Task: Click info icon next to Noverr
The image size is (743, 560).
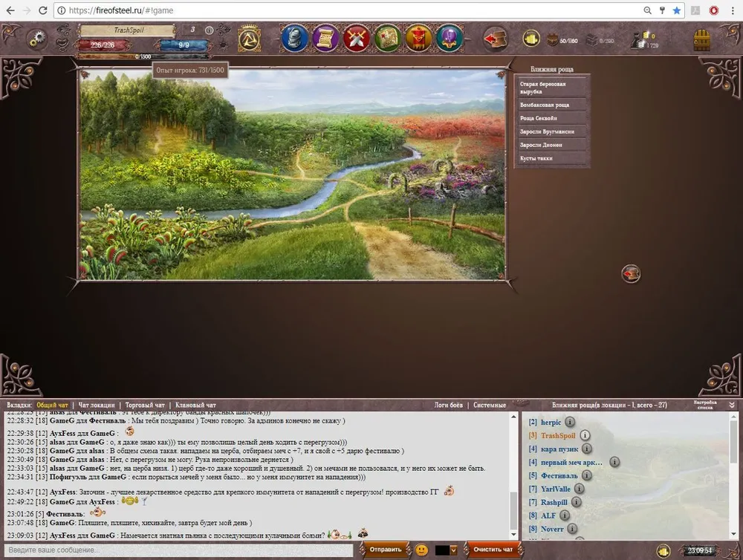Action: [x=572, y=528]
